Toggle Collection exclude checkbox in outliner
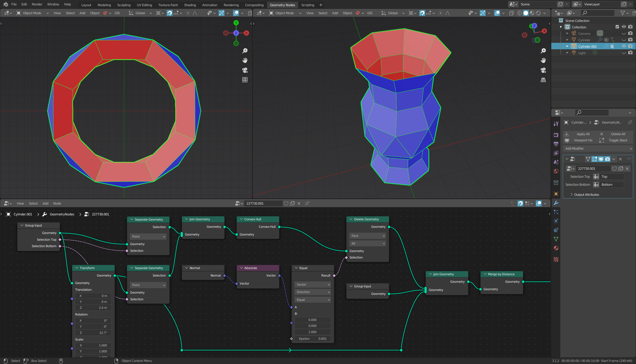Screen dimensions: 636x364 pos(617,27)
